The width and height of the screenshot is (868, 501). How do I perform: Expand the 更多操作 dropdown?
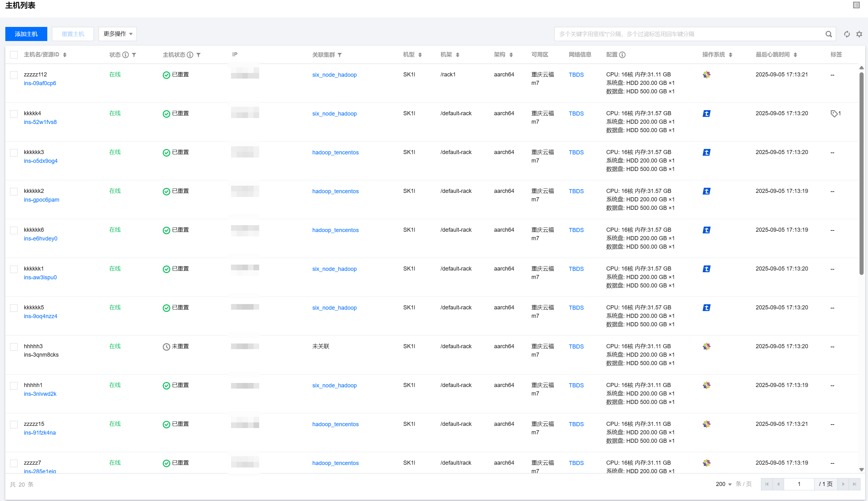point(118,34)
